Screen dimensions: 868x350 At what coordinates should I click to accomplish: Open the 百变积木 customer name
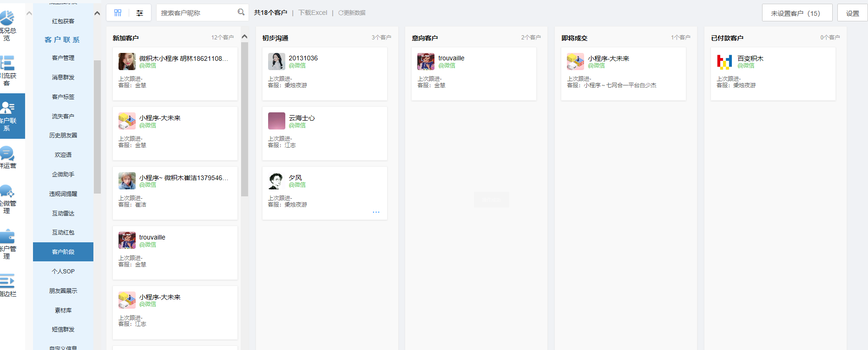coord(750,58)
